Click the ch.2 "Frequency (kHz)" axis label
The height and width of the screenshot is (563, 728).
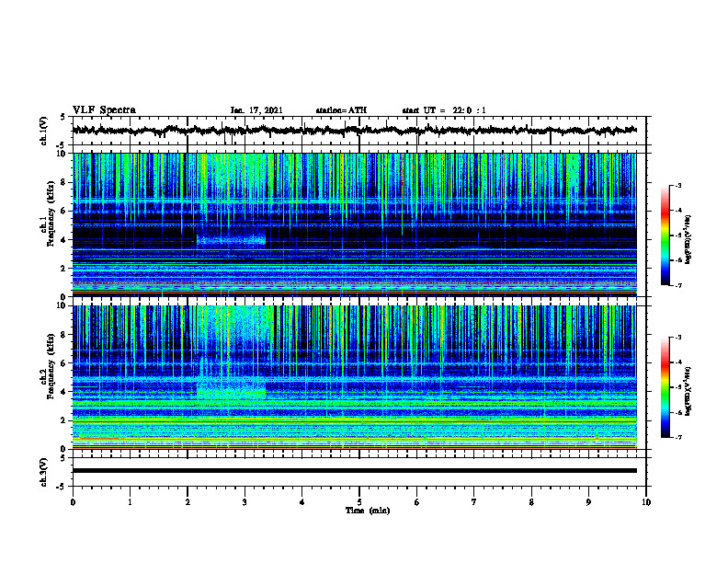[51, 366]
